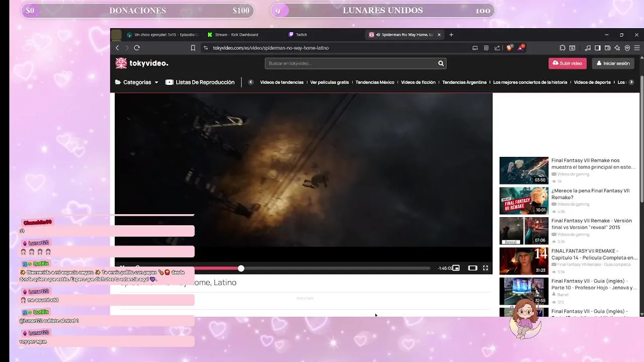Open the Brave VPN shield icon
644x362 pixels.
pyautogui.click(x=627, y=48)
